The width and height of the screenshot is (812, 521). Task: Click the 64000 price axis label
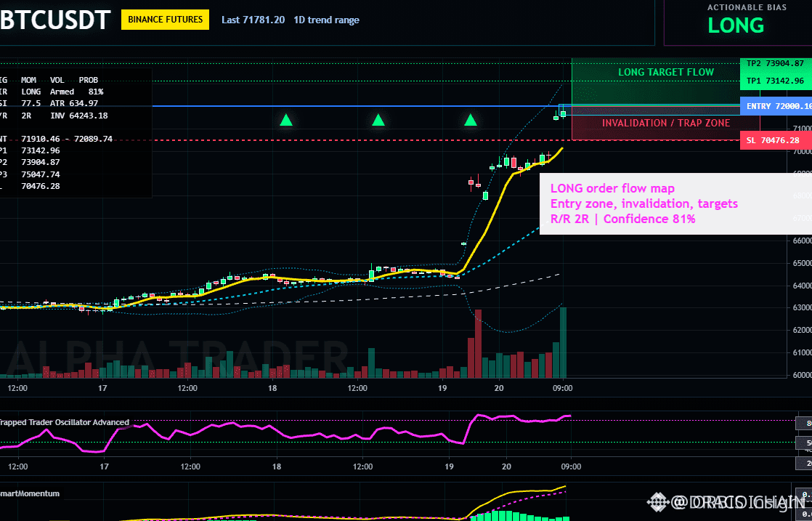[x=800, y=286]
